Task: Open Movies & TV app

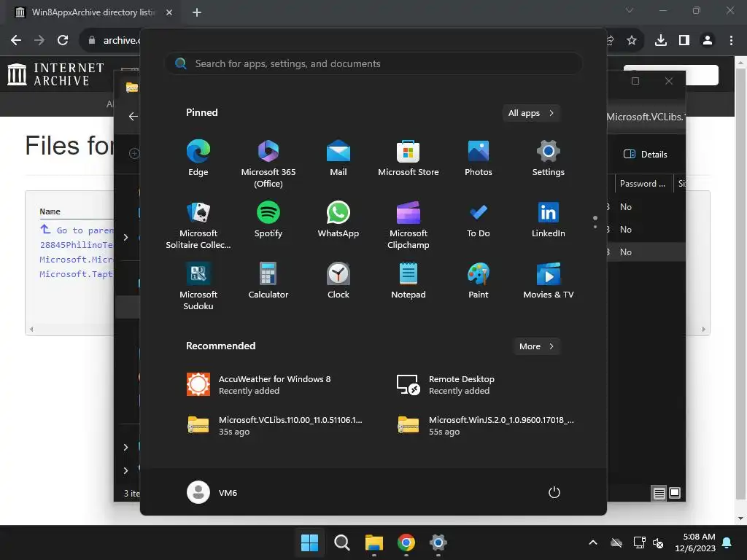Action: point(549,281)
